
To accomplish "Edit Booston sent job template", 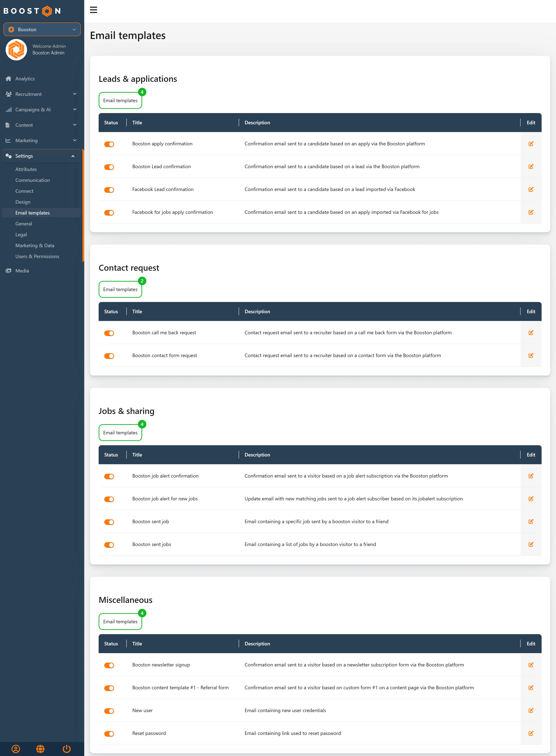I will (x=531, y=522).
